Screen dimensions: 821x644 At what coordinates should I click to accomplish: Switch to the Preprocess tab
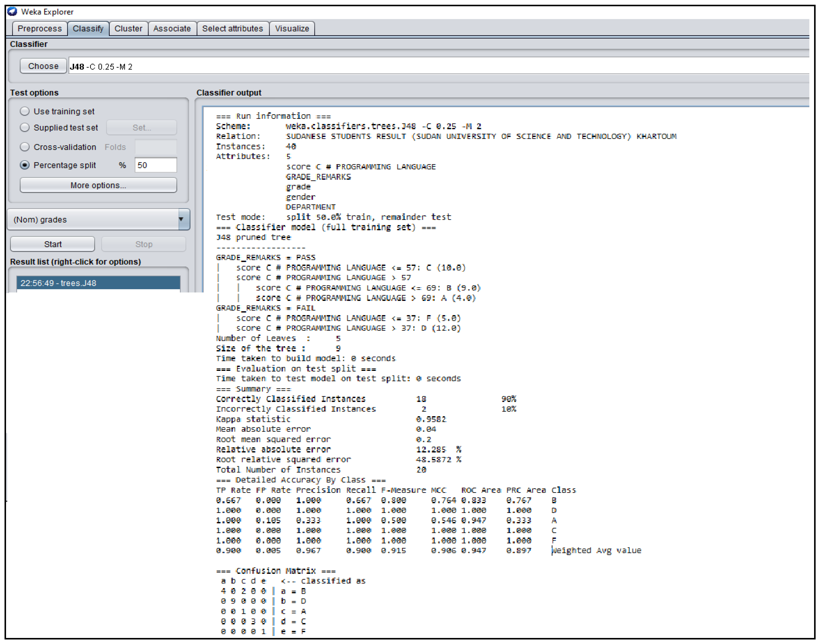coord(40,29)
